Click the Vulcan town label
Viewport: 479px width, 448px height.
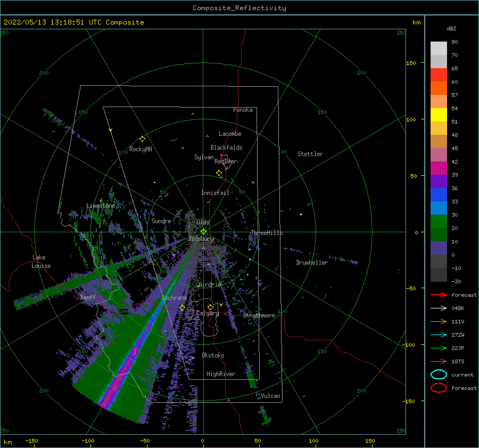point(270,396)
